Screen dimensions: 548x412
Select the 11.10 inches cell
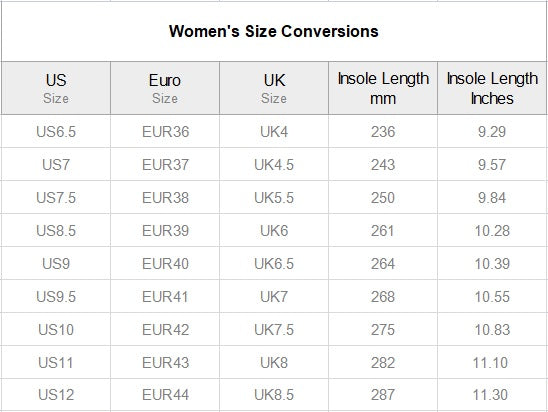pos(492,362)
